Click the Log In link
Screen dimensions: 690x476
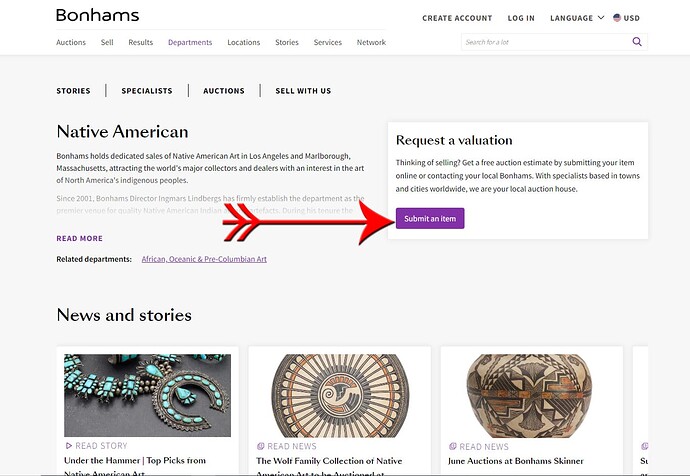point(521,18)
